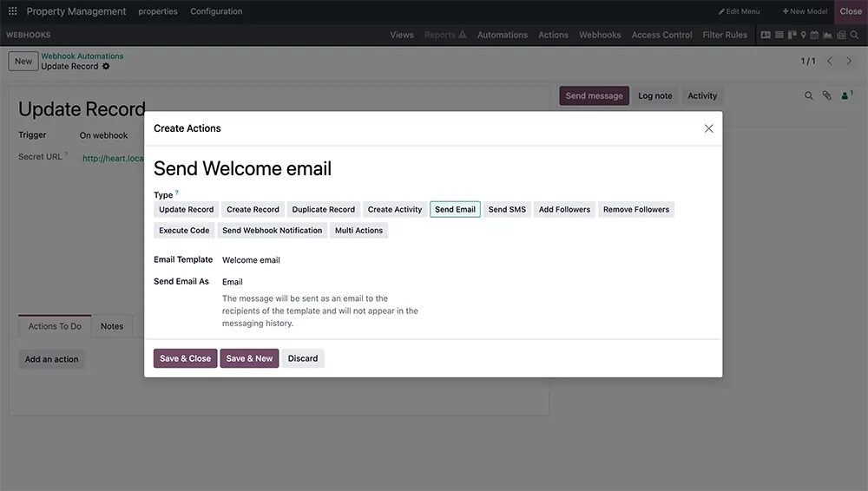
Task: Click Save & New button
Action: tap(249, 358)
